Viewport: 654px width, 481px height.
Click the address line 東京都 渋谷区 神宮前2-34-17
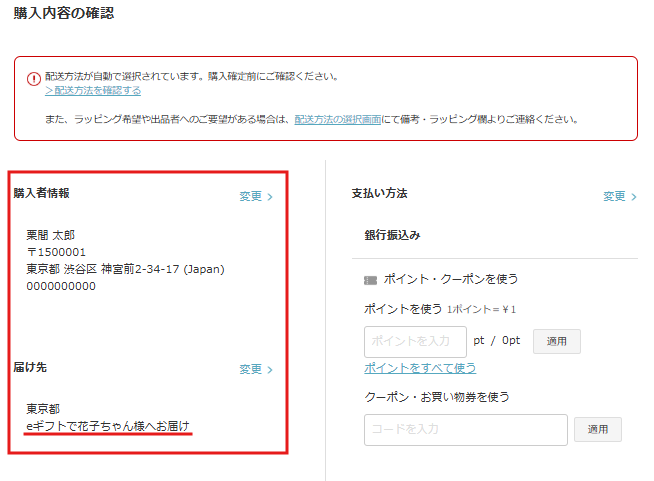click(125, 269)
